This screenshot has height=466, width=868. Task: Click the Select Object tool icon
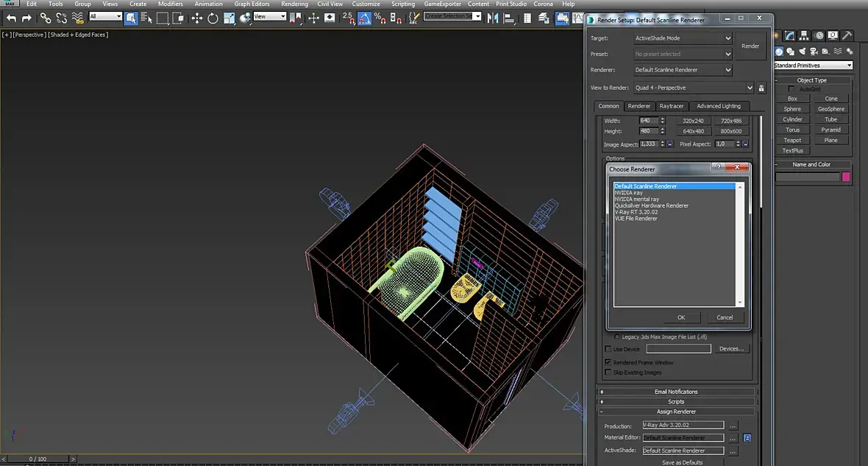[131, 18]
